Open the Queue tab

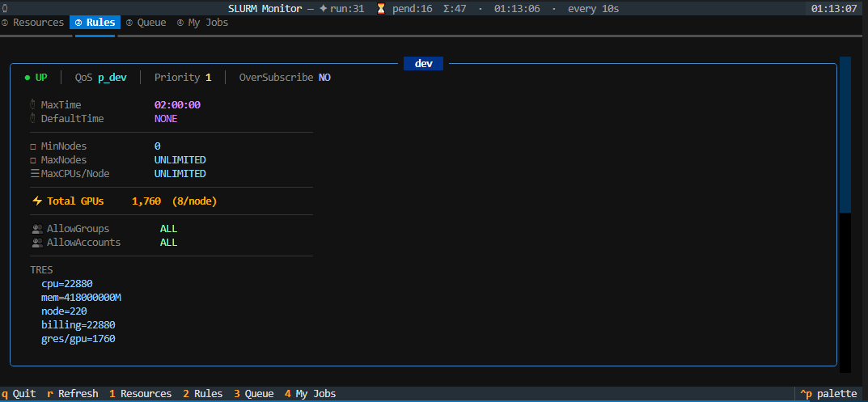(x=146, y=23)
